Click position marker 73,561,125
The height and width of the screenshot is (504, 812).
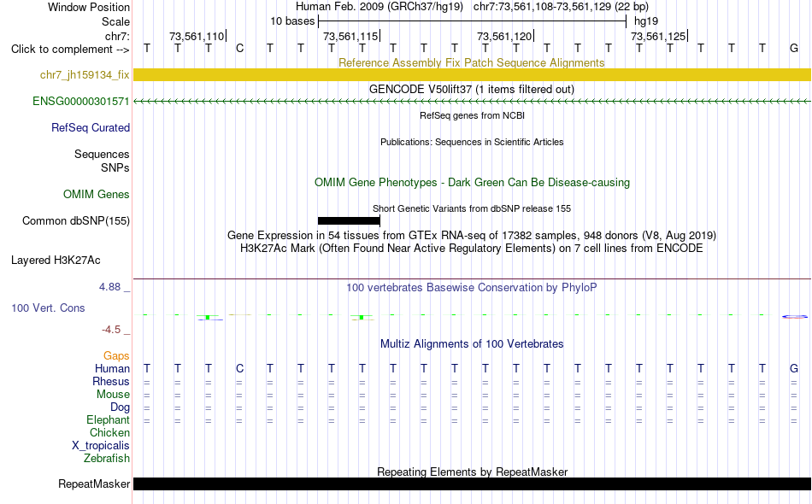[658, 36]
